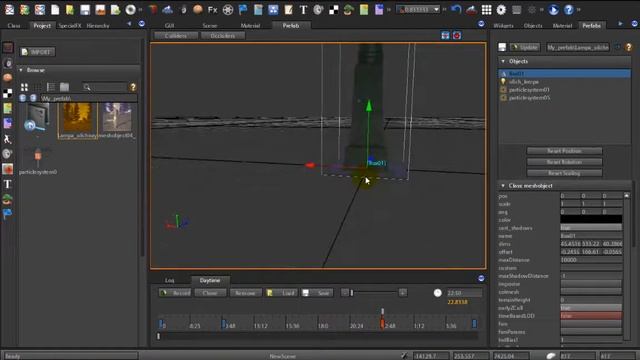Screen dimensions: 640x360
Task: Switch to the Hierarchy tab
Action: click(x=98, y=25)
